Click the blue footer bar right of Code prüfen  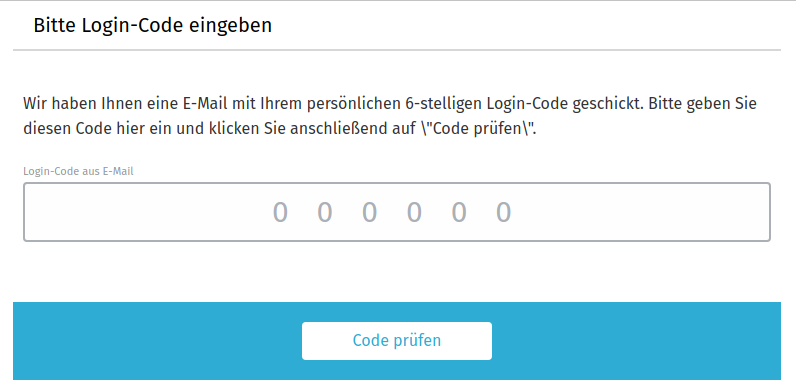coord(636,341)
